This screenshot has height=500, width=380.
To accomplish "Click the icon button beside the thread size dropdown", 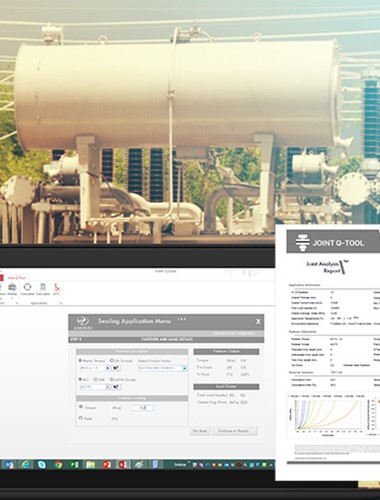I will [x=116, y=368].
